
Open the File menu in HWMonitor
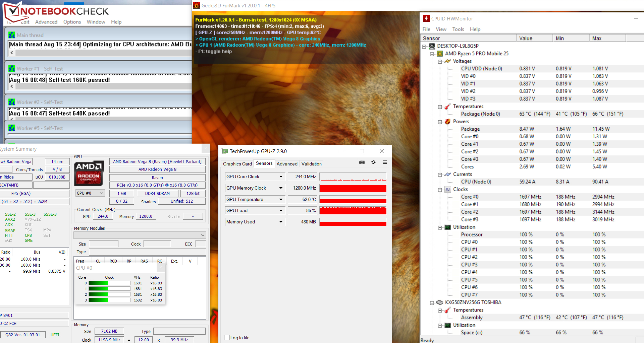coord(426,29)
